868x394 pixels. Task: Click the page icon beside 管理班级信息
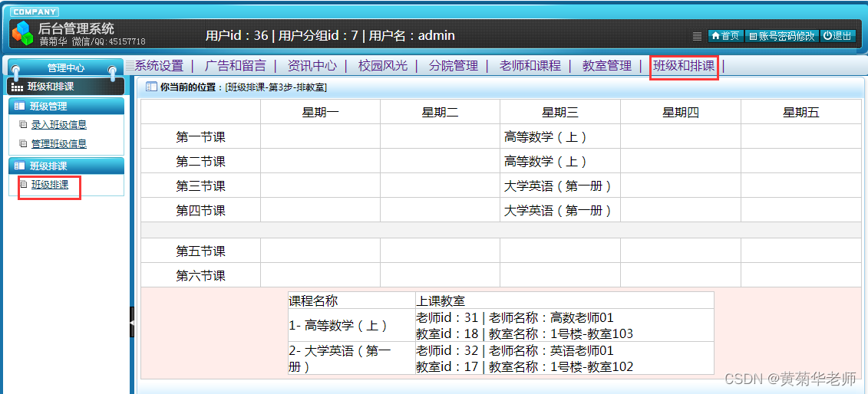pyautogui.click(x=23, y=143)
